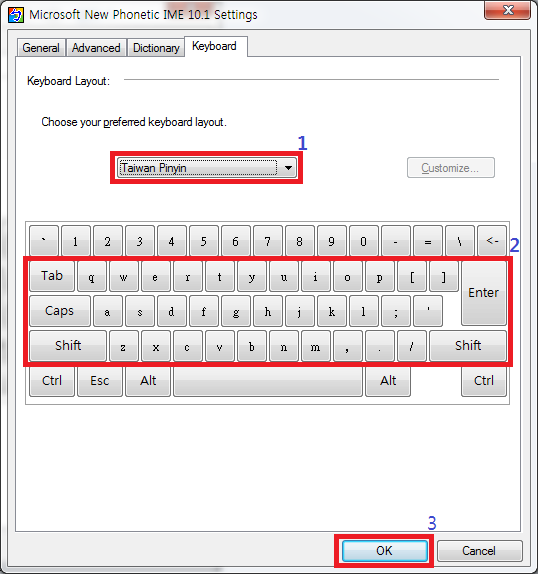538x574 pixels.
Task: Click the 'b' key on keyboard preview
Action: point(251,346)
